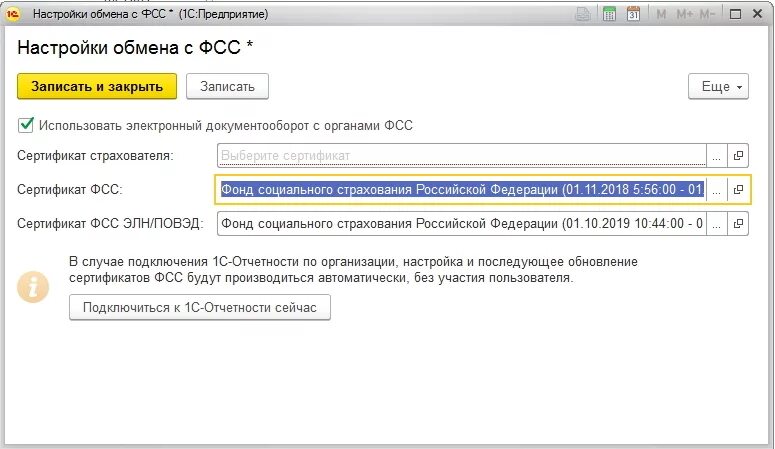
Task: Choose certificate via ellipsis for Сертификат страхователя
Action: point(717,155)
